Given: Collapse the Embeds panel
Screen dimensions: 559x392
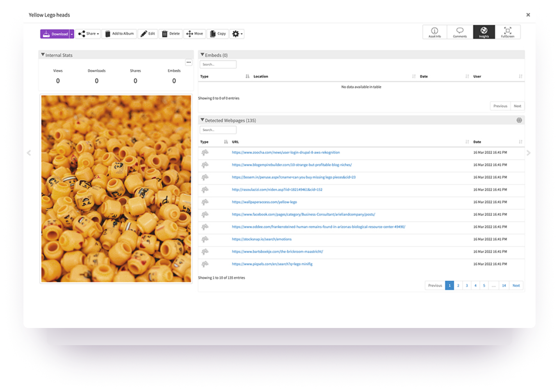Looking at the screenshot, I should click(202, 55).
